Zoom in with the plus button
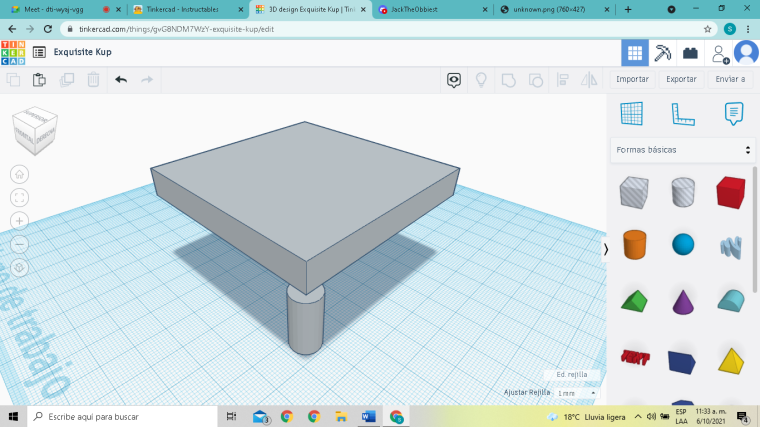This screenshot has width=760, height=427. coord(19,221)
